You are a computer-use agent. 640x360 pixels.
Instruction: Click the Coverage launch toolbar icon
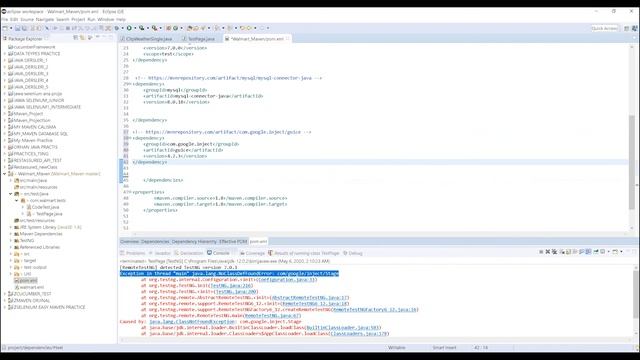click(142, 28)
